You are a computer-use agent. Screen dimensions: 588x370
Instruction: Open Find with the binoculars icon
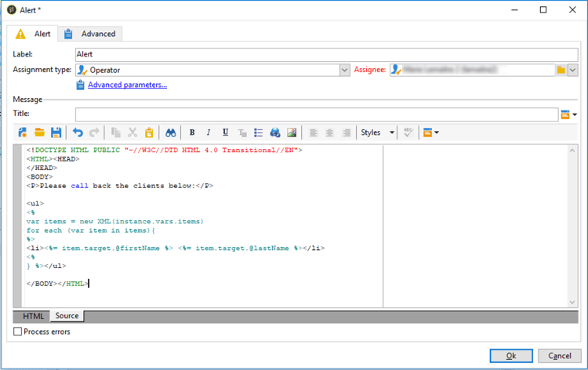pos(170,132)
